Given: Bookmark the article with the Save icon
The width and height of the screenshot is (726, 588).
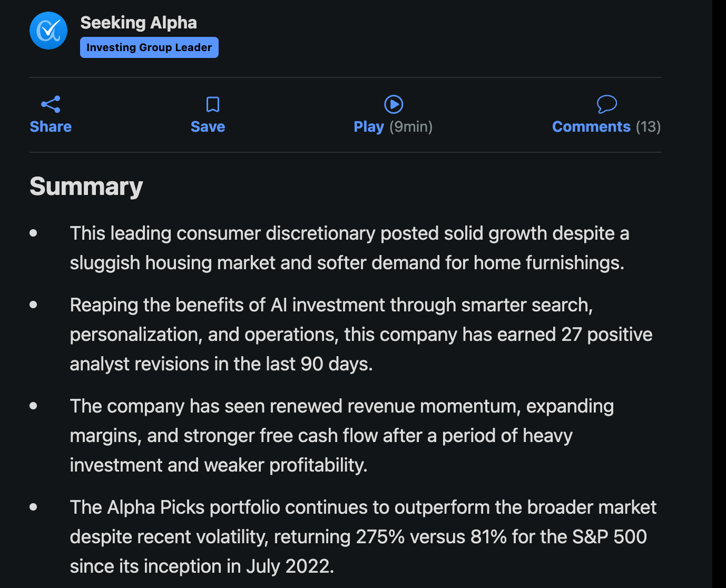Looking at the screenshot, I should 213,104.
